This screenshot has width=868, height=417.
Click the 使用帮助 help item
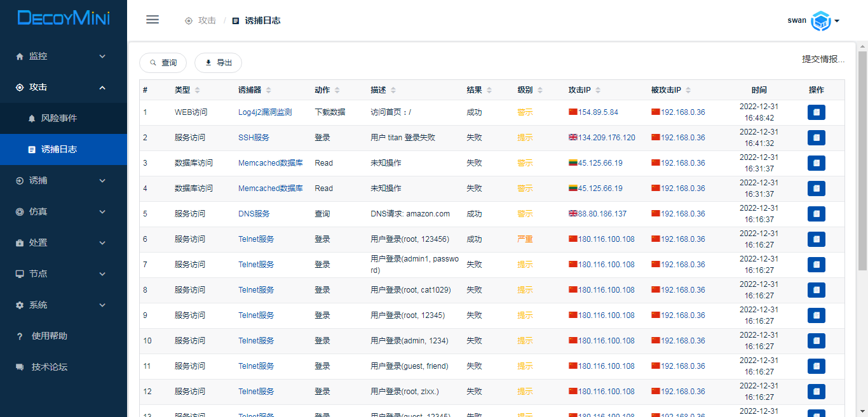(49, 336)
